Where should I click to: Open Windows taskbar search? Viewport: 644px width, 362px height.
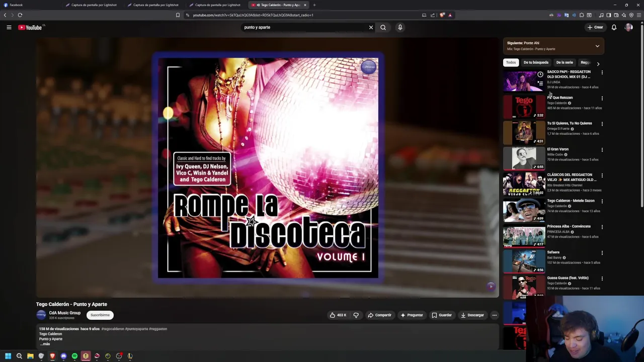point(19,356)
